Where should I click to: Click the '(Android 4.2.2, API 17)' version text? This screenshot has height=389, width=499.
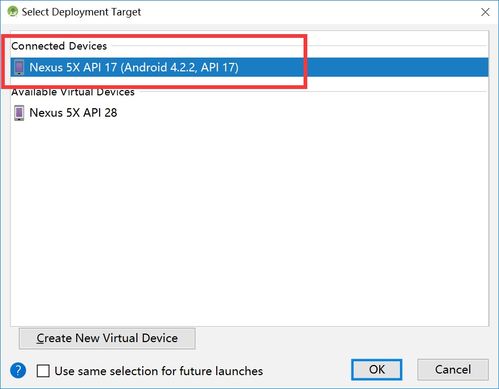pos(180,67)
